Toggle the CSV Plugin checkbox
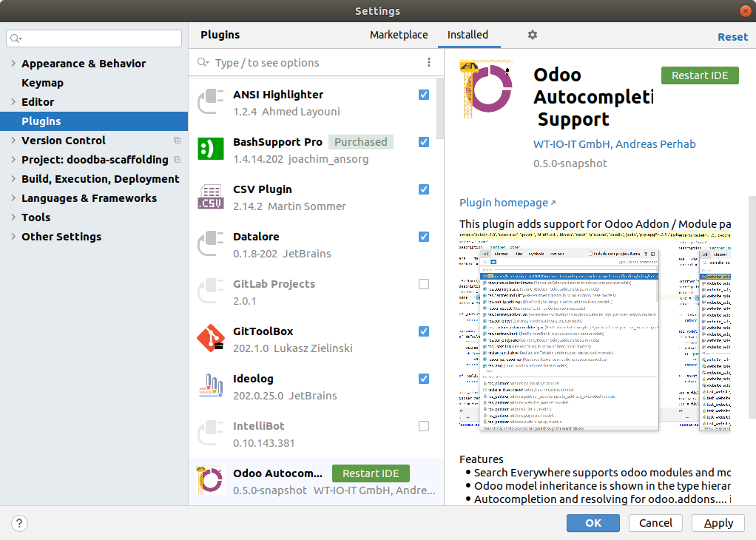The height and width of the screenshot is (540, 756). (424, 189)
